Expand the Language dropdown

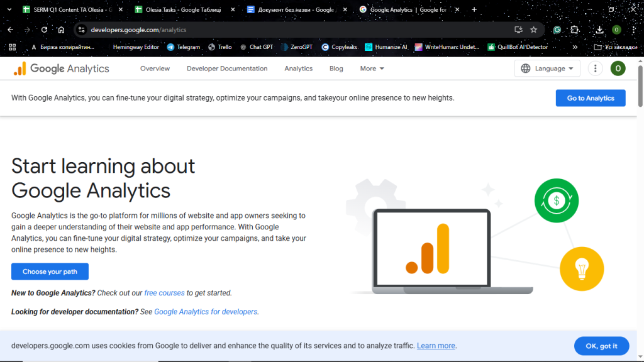pyautogui.click(x=547, y=68)
